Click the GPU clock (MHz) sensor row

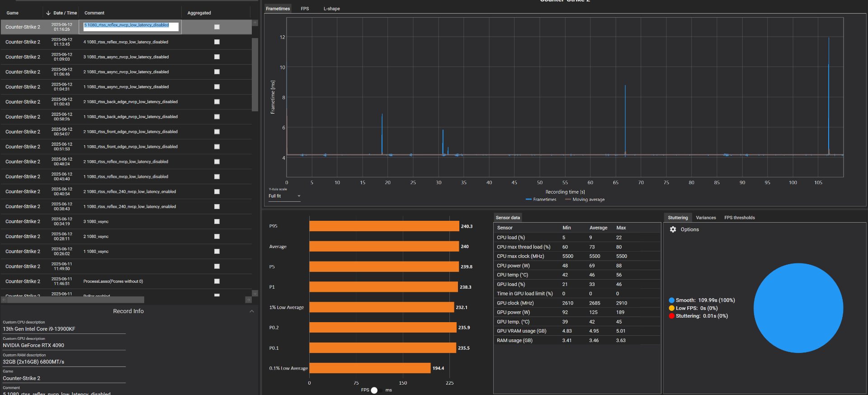tap(577, 303)
